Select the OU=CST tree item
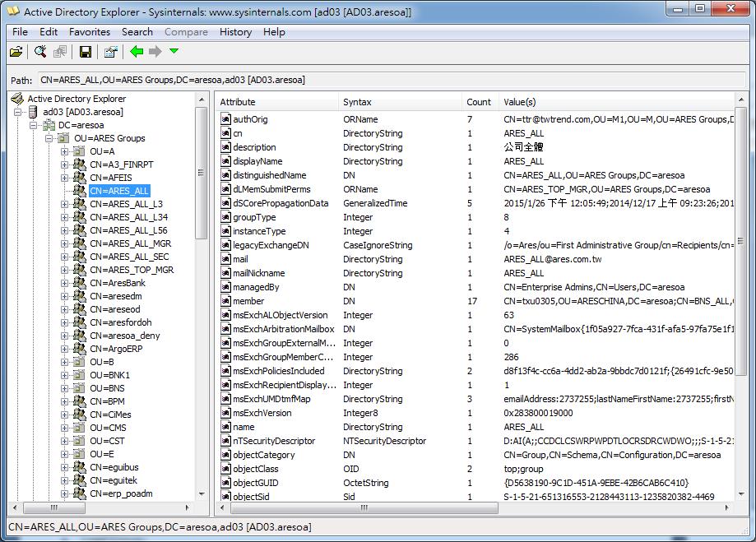Image resolution: width=756 pixels, height=542 pixels. coord(107,441)
